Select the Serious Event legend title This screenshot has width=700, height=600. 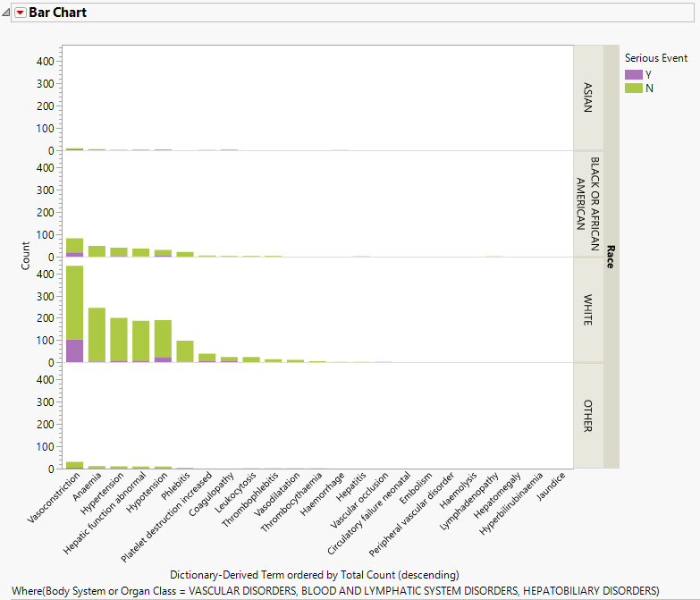pyautogui.click(x=656, y=58)
